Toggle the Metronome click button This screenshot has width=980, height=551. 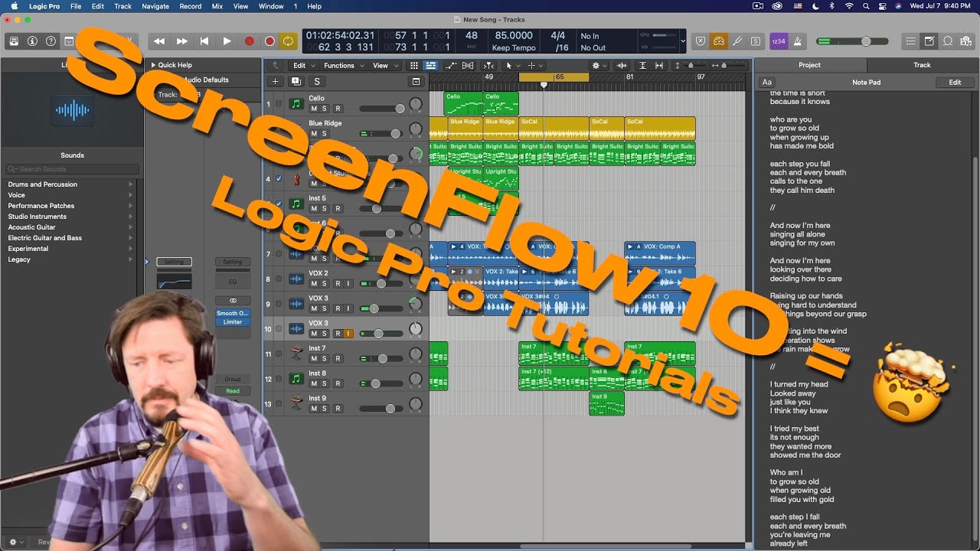point(797,41)
